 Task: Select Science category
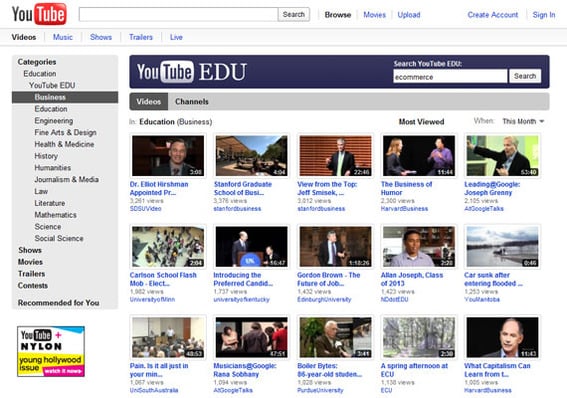[x=48, y=227]
